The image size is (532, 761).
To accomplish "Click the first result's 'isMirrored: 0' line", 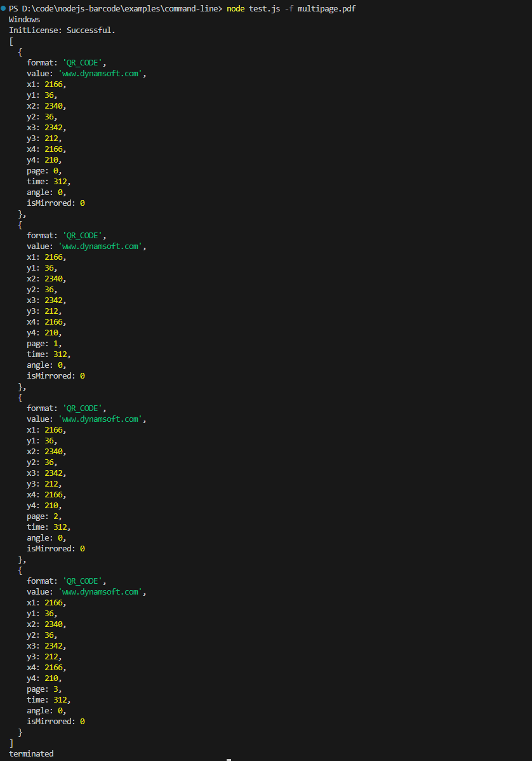I will 55,203.
